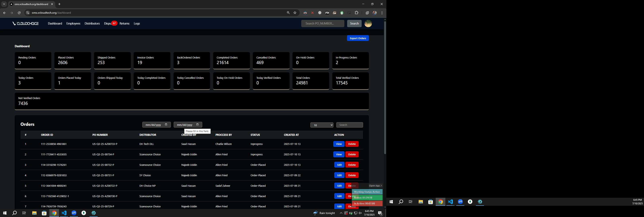Open the tab search chevron at top left
The height and width of the screenshot is (217, 644).
tap(4, 4)
